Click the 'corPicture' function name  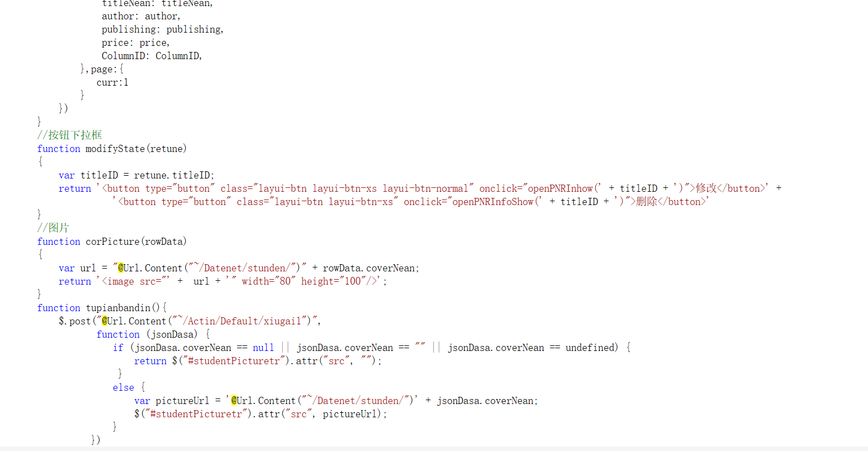pyautogui.click(x=112, y=242)
